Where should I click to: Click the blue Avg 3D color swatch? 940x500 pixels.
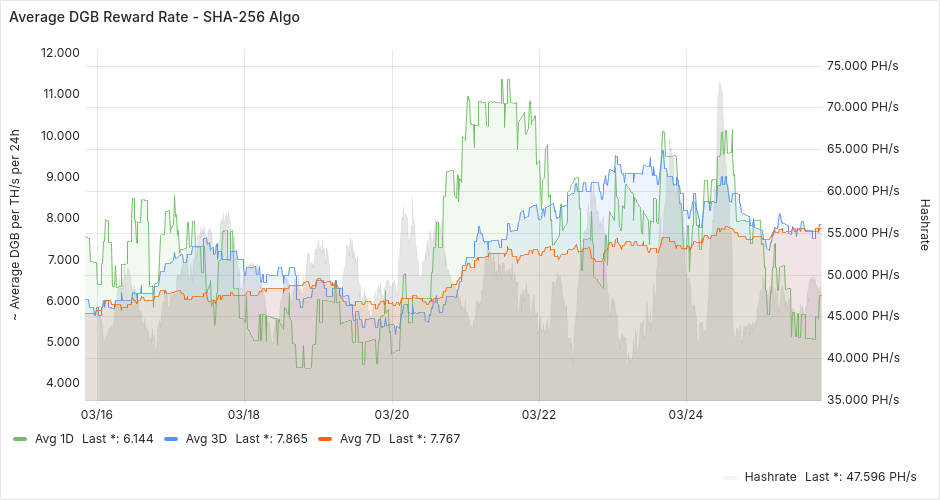point(171,439)
